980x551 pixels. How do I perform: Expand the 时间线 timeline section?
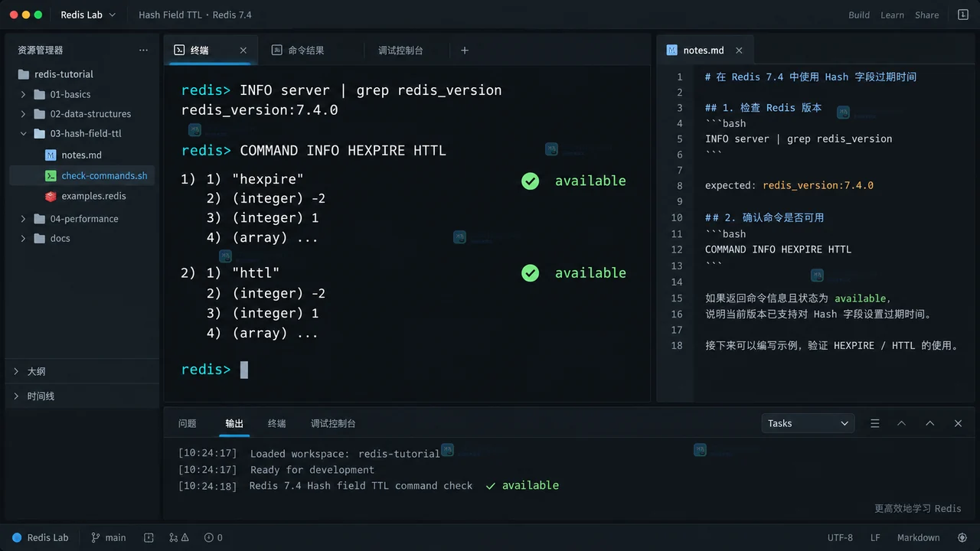coord(82,396)
